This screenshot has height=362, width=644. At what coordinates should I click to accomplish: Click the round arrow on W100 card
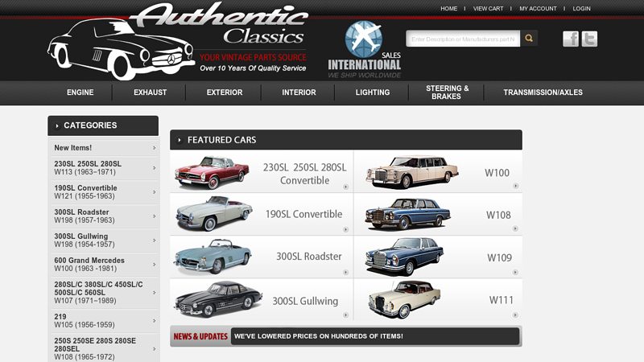(515, 186)
